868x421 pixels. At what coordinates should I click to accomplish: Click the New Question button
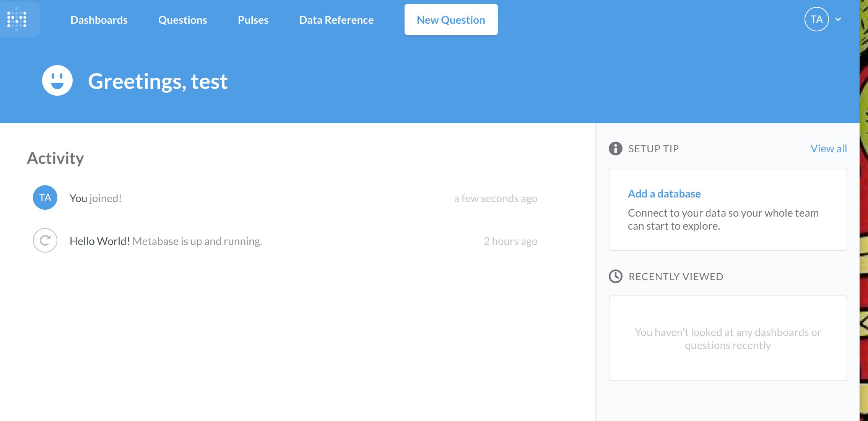451,20
